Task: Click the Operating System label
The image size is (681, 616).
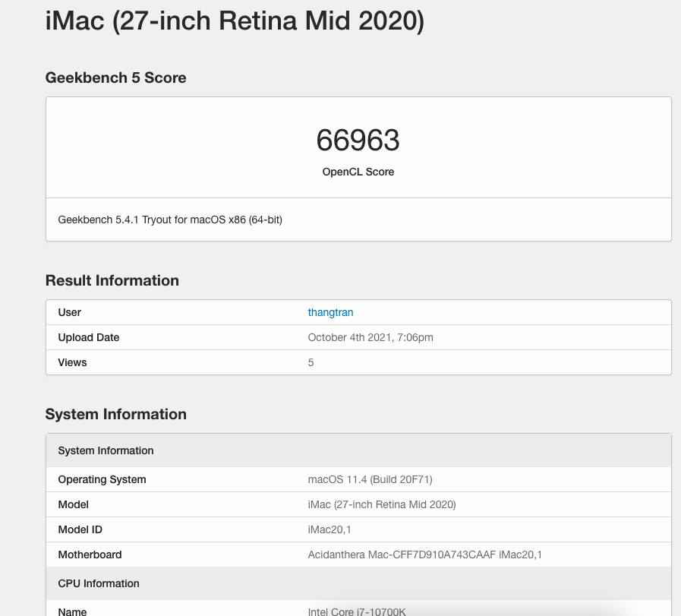Action: coord(102,479)
